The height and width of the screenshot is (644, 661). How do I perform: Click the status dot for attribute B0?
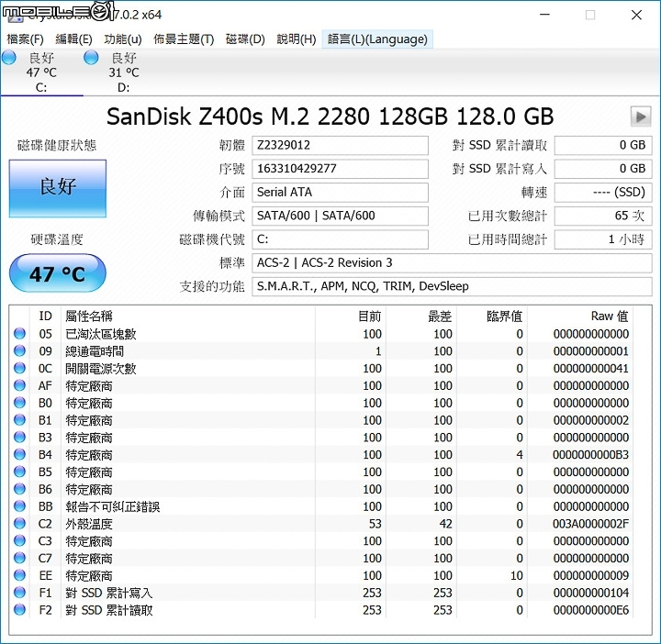click(19, 403)
